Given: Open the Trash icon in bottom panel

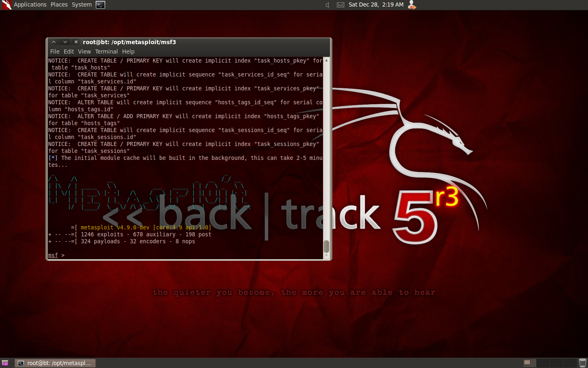Looking at the screenshot, I should (x=583, y=363).
